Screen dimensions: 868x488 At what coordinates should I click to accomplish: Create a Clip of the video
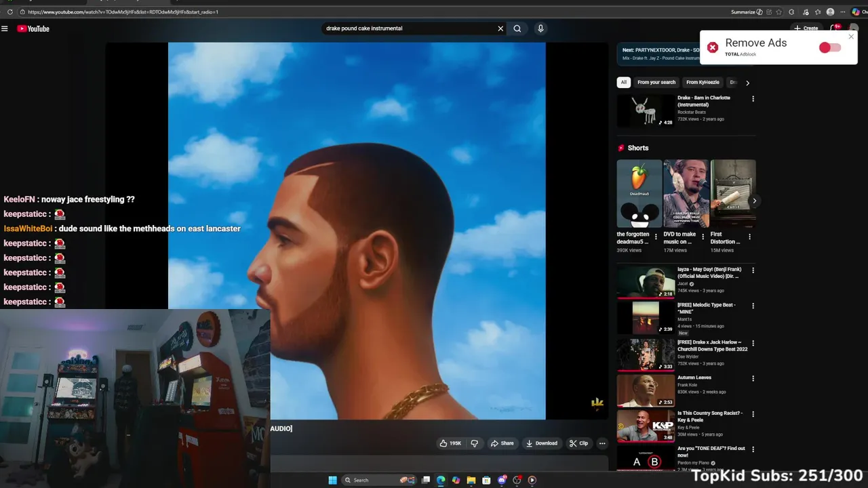[579, 443]
